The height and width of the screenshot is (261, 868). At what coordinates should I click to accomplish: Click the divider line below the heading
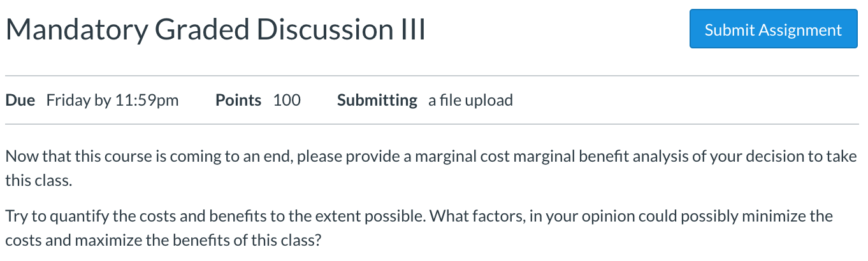click(x=432, y=76)
